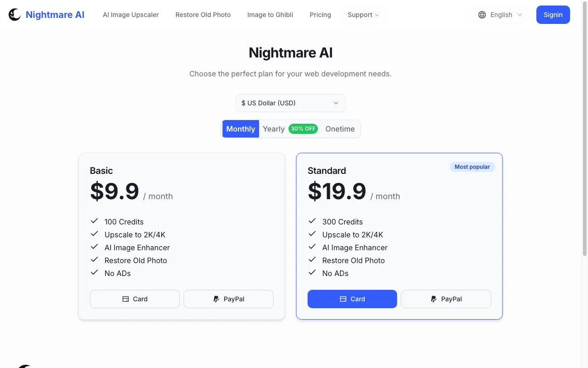This screenshot has height=368, width=588.
Task: Click the 'Choose the perfect plan' subtitle
Action: click(290, 74)
